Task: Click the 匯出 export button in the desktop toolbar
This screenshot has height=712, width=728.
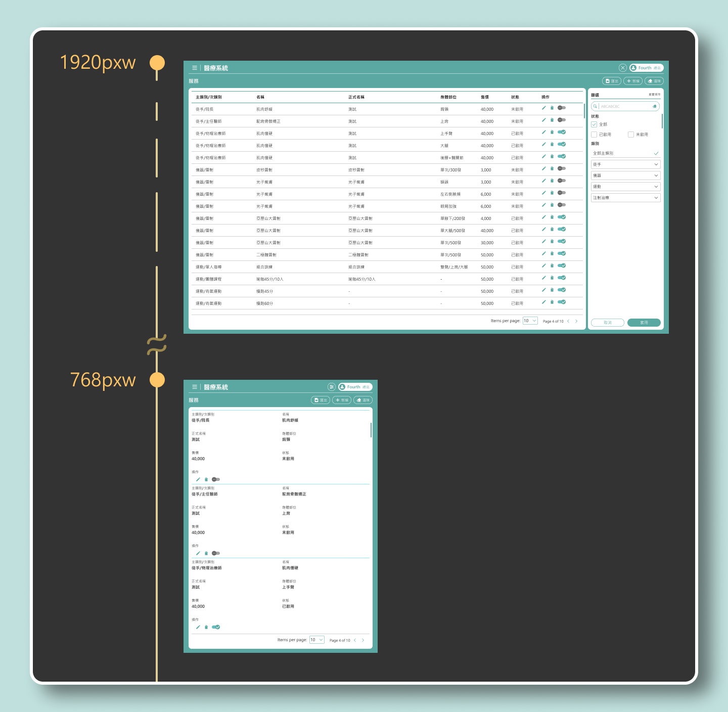Action: point(612,81)
